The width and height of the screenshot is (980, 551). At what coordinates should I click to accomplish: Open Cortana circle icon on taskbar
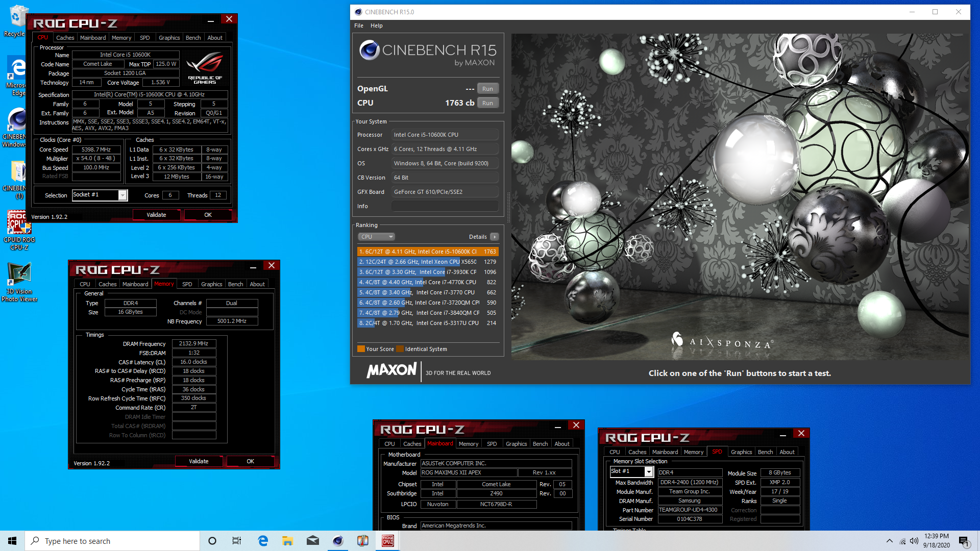pos(212,541)
